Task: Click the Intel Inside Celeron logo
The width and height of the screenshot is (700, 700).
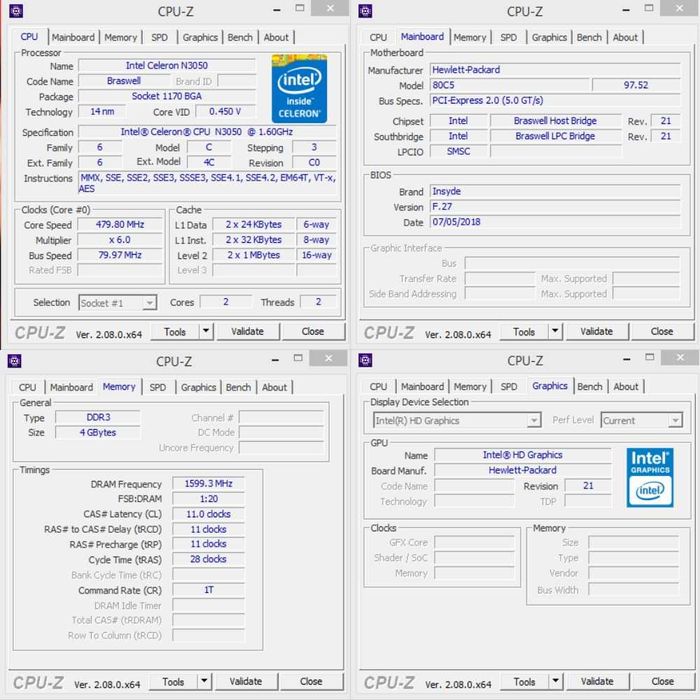Action: click(x=299, y=89)
